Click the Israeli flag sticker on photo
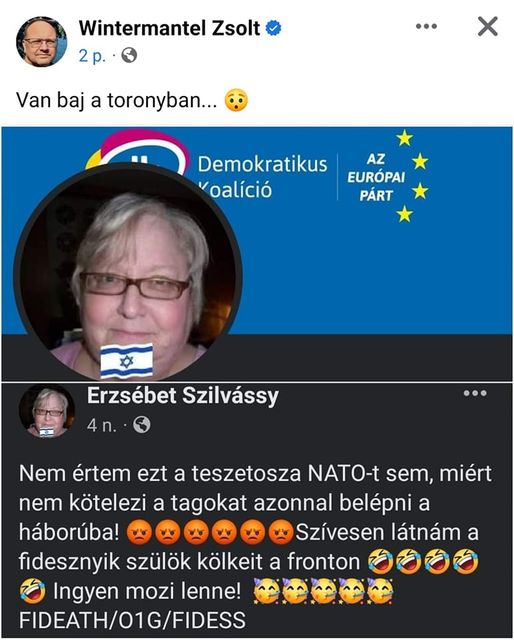Image resolution: width=514 pixels, height=640 pixels. [x=127, y=360]
